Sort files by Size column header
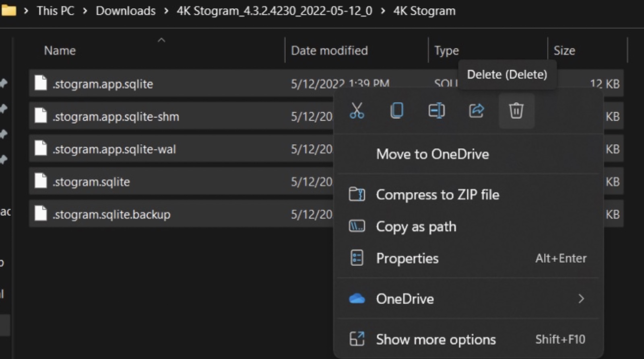This screenshot has height=359, width=644. [564, 51]
